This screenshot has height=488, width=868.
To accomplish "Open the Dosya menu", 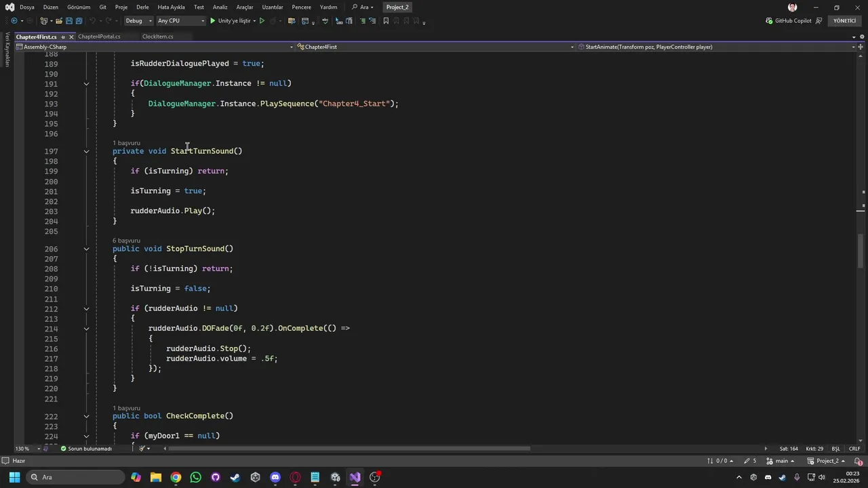I will coord(27,7).
